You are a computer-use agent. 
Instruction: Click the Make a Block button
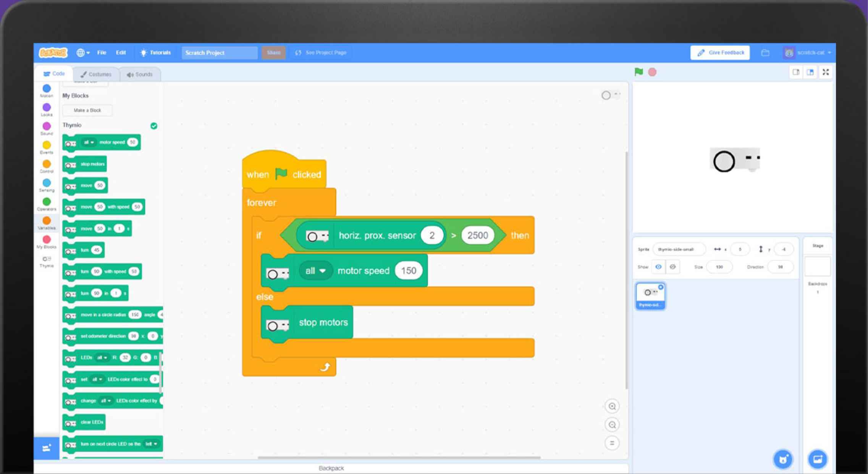click(87, 110)
